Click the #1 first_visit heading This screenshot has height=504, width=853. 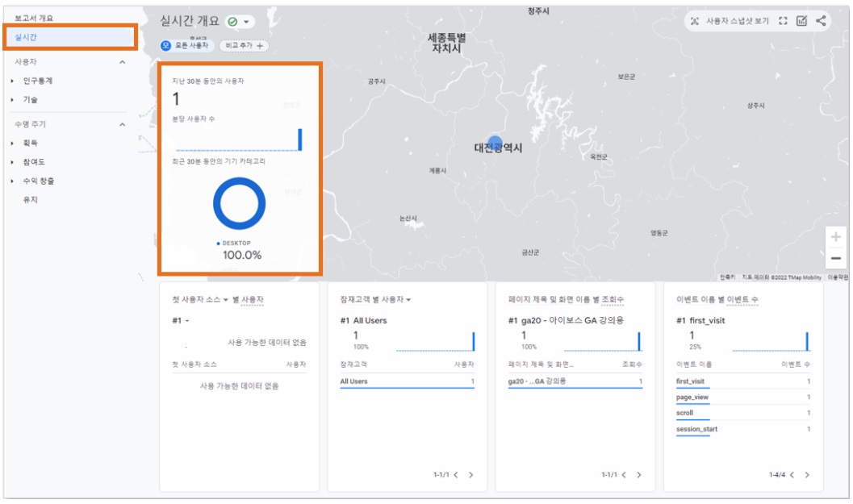[x=700, y=321]
